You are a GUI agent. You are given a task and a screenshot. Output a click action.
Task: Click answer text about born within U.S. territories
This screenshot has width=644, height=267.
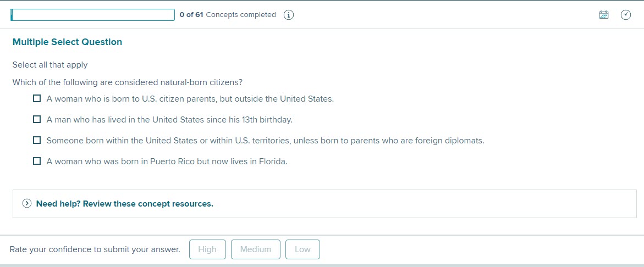point(265,141)
